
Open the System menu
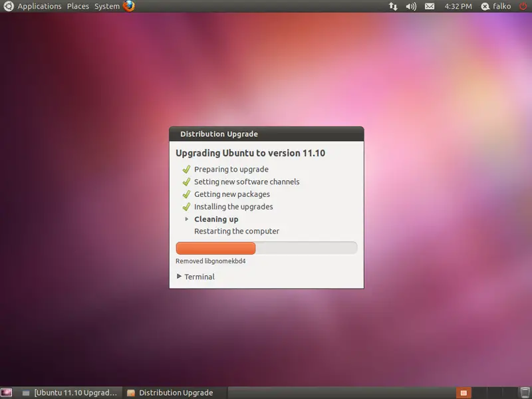107,7
